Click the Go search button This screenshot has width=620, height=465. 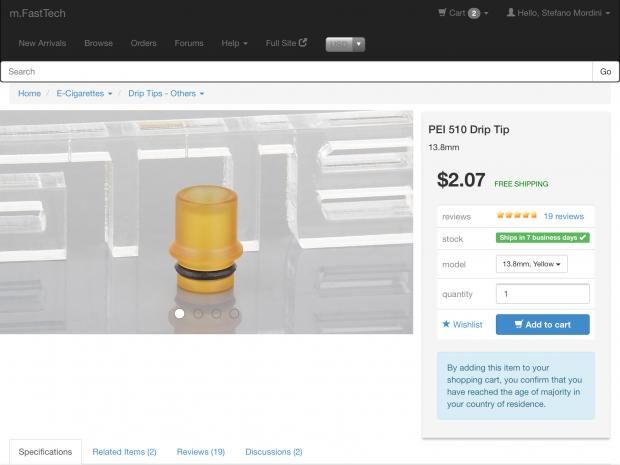click(x=605, y=72)
